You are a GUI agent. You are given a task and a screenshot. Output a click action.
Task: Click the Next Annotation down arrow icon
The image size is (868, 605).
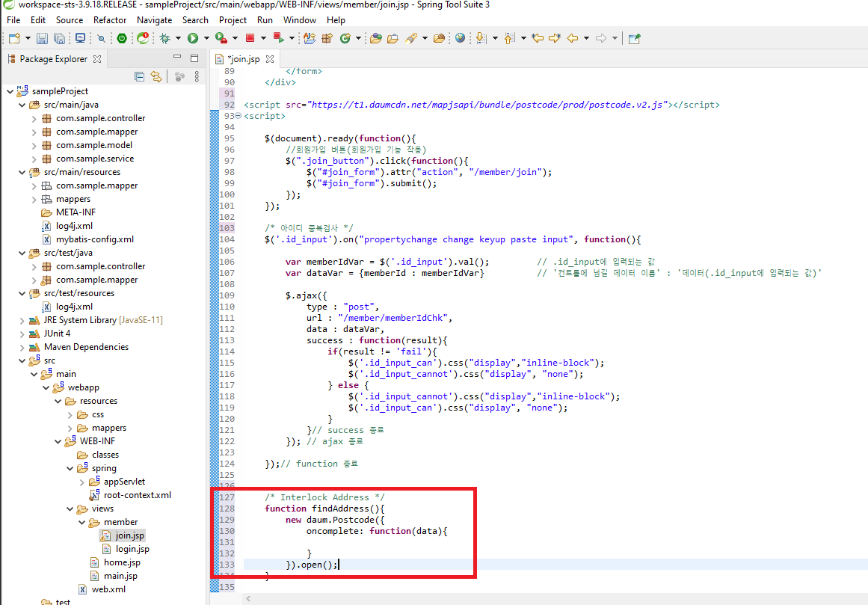[481, 38]
